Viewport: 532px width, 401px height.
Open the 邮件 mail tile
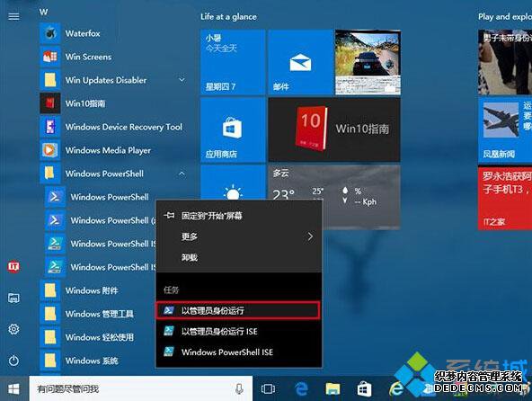(300, 62)
